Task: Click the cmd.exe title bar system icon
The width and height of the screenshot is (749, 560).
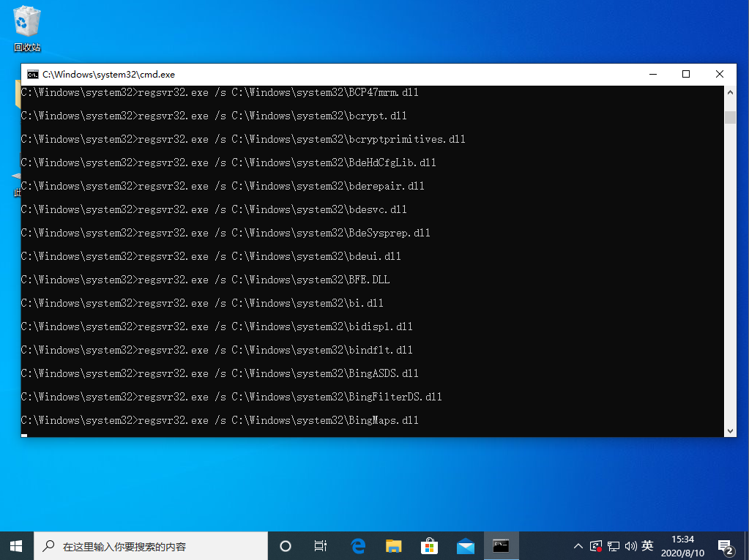Action: 32,74
